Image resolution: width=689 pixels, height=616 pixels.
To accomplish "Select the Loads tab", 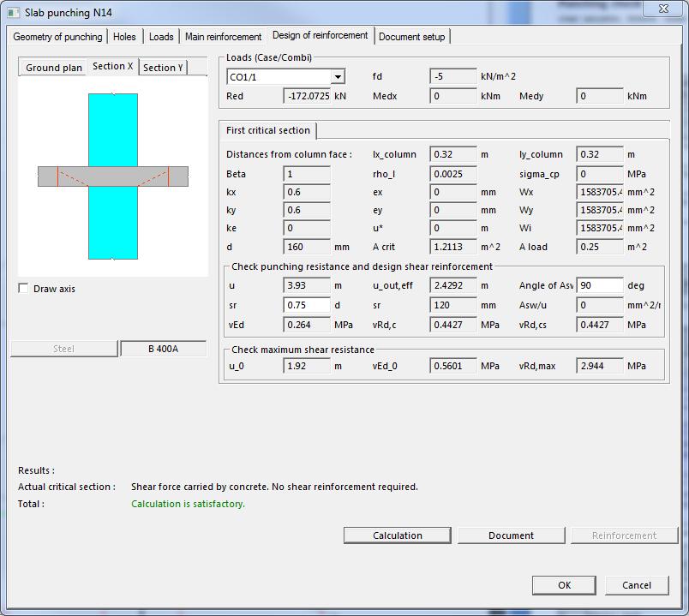I will point(161,37).
